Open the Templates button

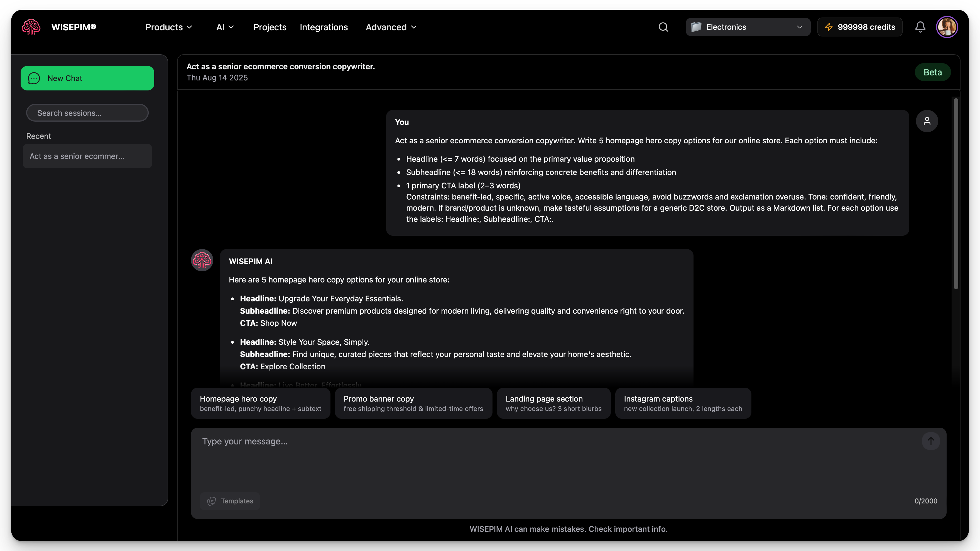(x=230, y=501)
